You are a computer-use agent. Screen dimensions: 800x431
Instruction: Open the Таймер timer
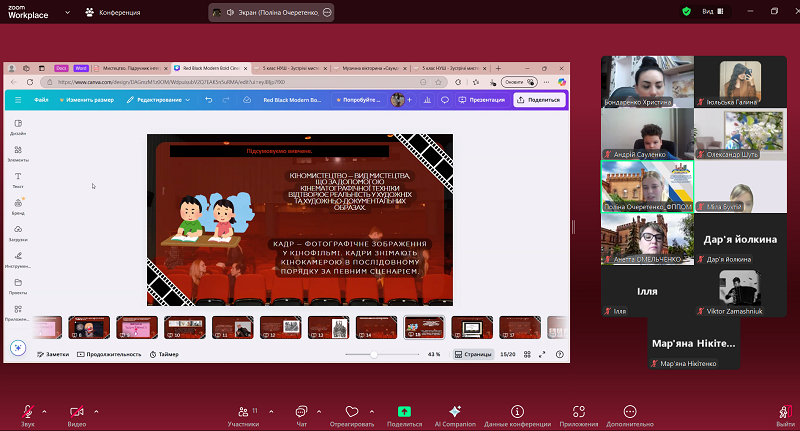(x=164, y=354)
